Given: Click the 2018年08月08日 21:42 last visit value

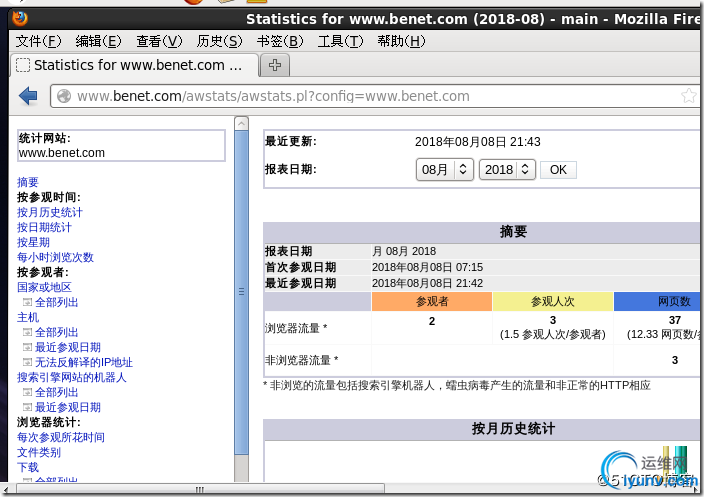Looking at the screenshot, I should pos(427,283).
